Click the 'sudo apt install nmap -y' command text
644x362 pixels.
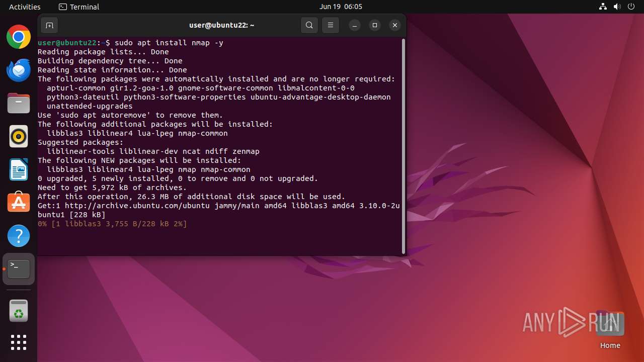pos(169,43)
